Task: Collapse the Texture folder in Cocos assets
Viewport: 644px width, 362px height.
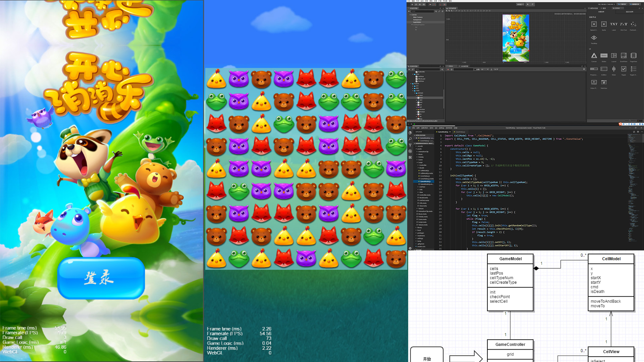Action: (411, 84)
